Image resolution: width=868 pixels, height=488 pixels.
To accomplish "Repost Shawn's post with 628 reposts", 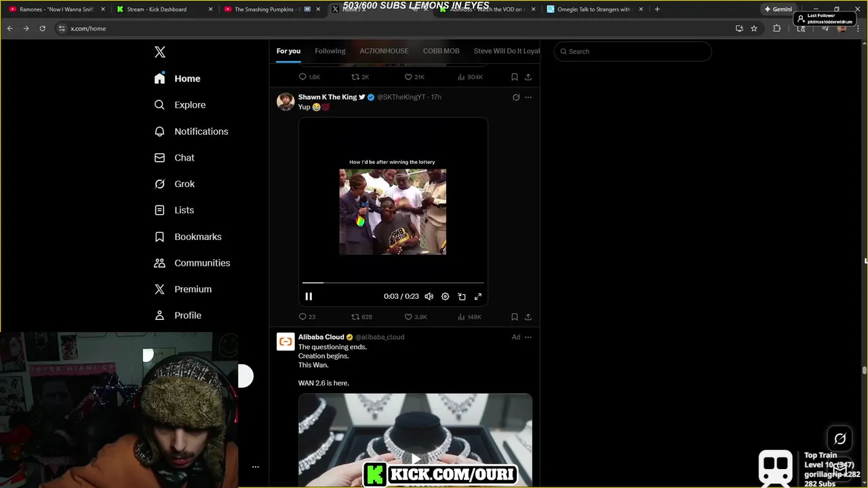I will click(361, 317).
